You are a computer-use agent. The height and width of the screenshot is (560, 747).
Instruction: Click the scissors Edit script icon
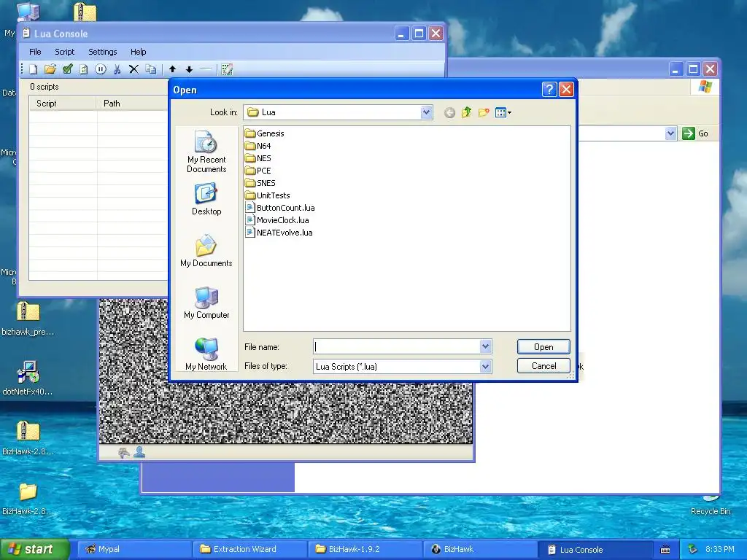pos(117,69)
